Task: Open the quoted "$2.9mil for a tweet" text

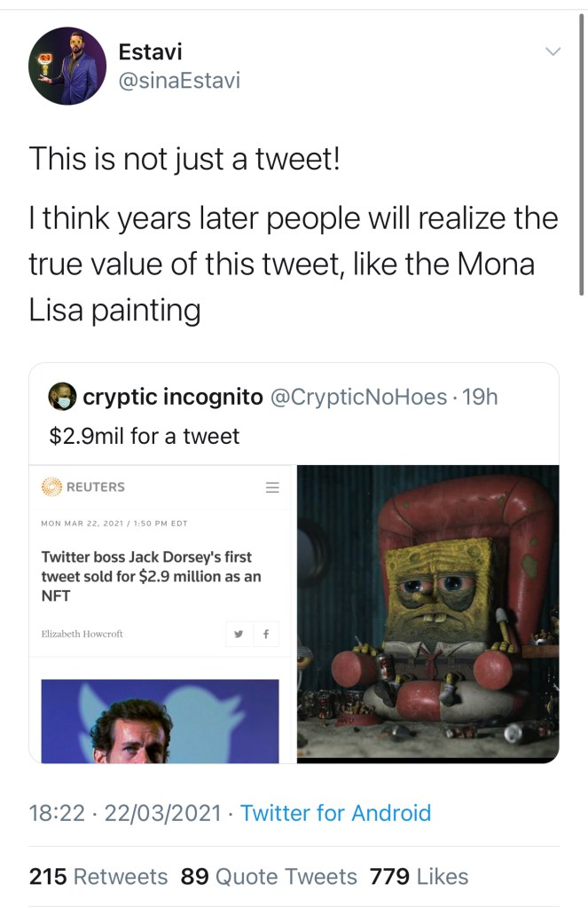Action: tap(145, 436)
